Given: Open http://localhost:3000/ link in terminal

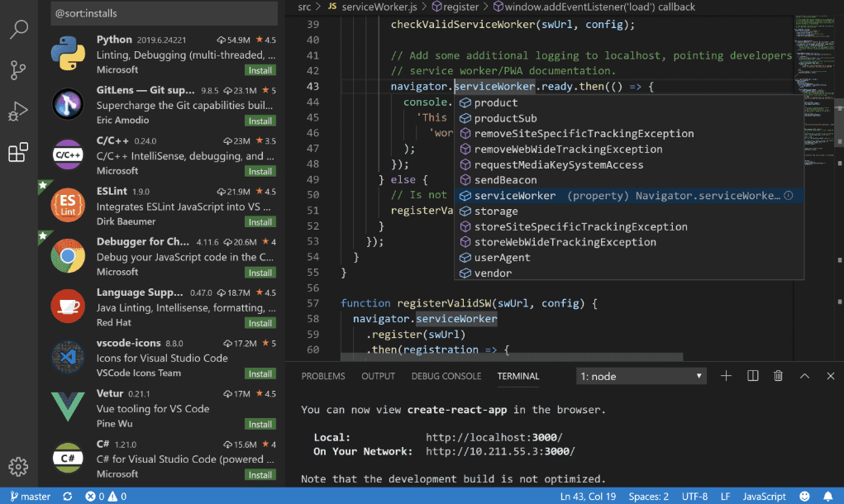Looking at the screenshot, I should pos(494,437).
